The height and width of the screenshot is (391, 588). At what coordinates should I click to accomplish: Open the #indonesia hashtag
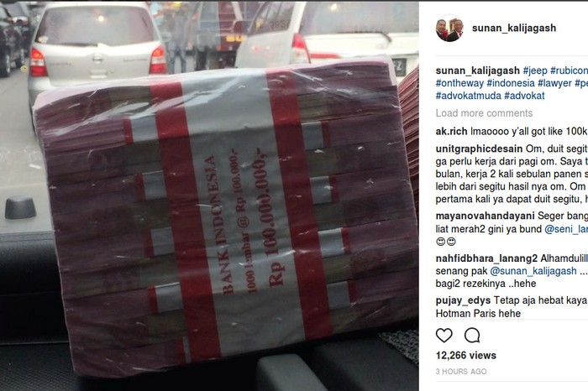511,83
